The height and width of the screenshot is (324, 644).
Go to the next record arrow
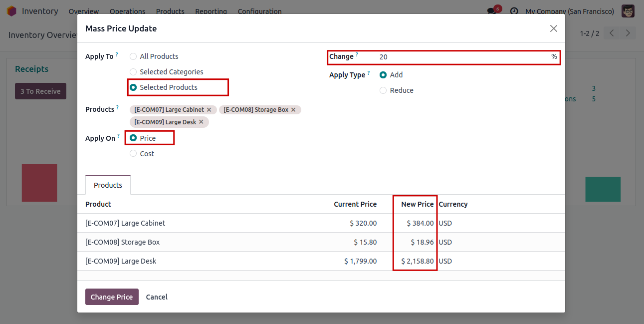[x=628, y=33]
